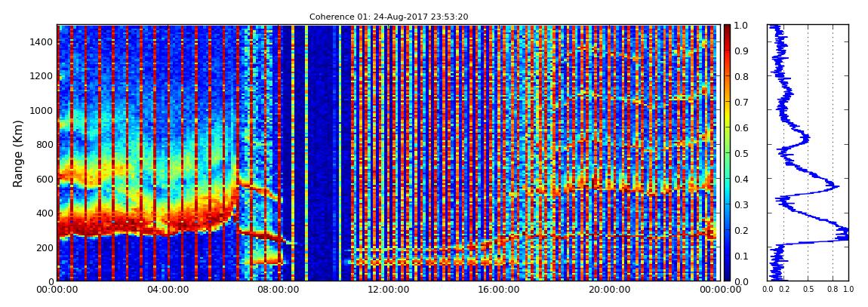Click the 600 range tick label
Image resolution: width=868 pixels, height=307 pixels.
pyautogui.click(x=45, y=179)
